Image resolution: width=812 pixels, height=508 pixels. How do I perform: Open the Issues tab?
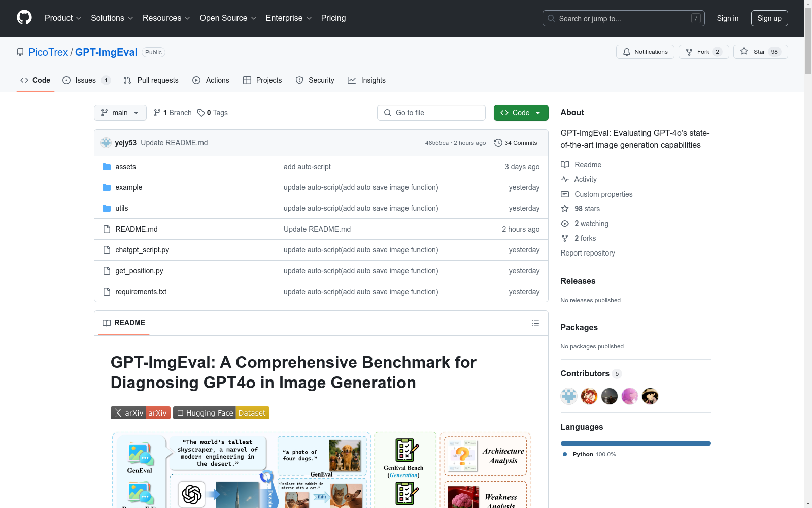86,80
